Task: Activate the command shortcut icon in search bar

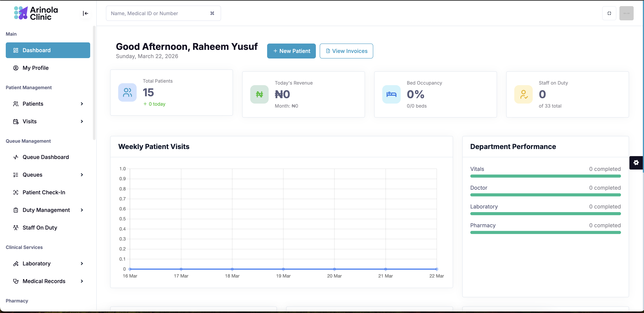Action: point(212,13)
